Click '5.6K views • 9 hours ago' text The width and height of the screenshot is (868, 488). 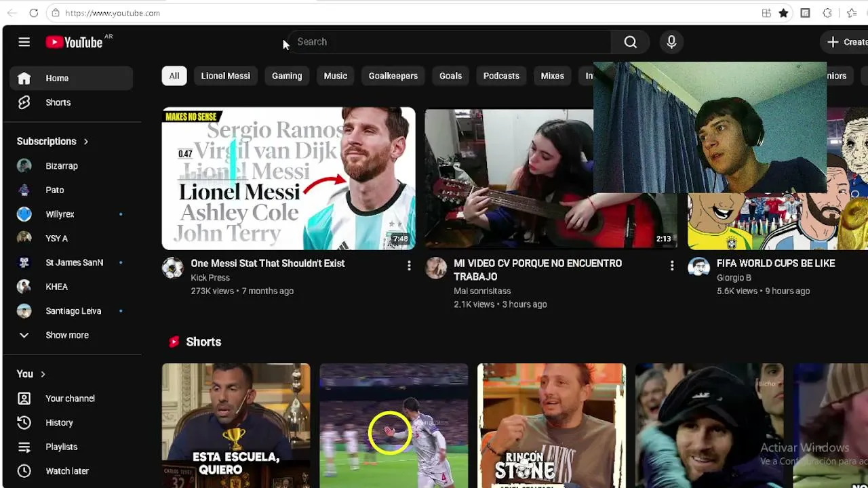coord(764,291)
